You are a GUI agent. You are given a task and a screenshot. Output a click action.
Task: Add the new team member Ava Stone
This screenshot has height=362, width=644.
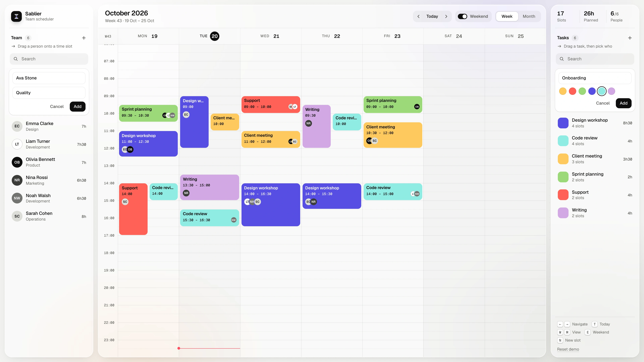tap(77, 107)
